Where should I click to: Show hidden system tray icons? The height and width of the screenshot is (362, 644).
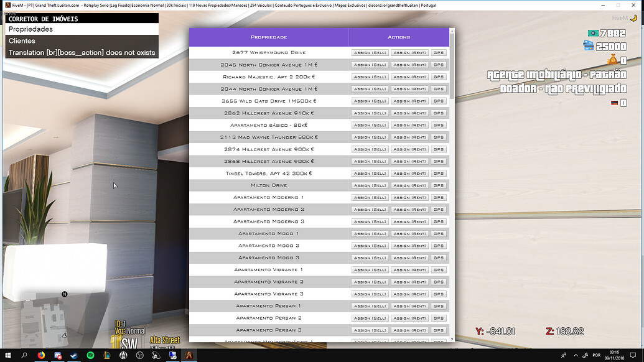(576, 355)
